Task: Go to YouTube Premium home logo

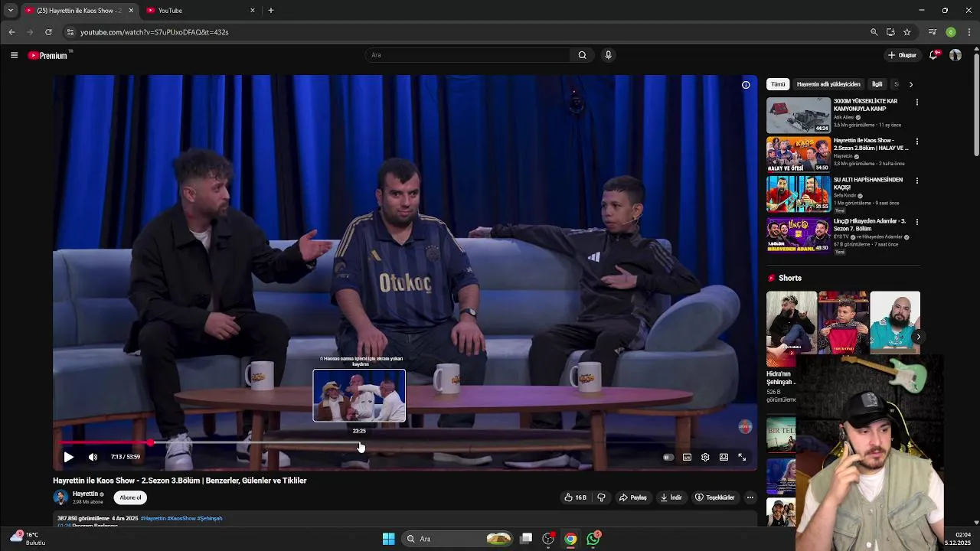Action: click(x=48, y=55)
